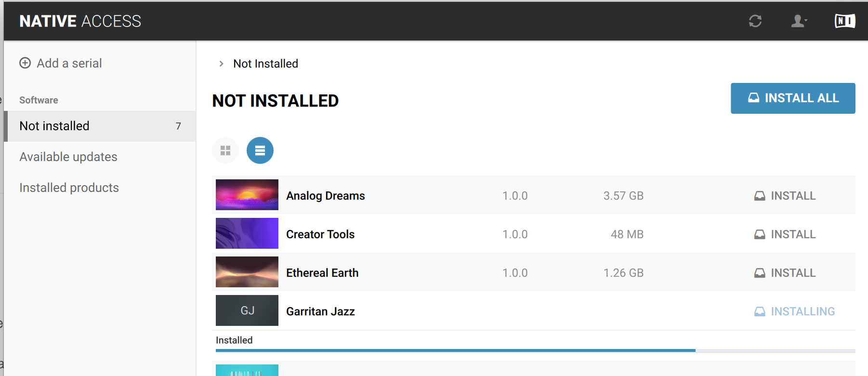Expand the Not Installed breadcrumb chevron

[221, 64]
